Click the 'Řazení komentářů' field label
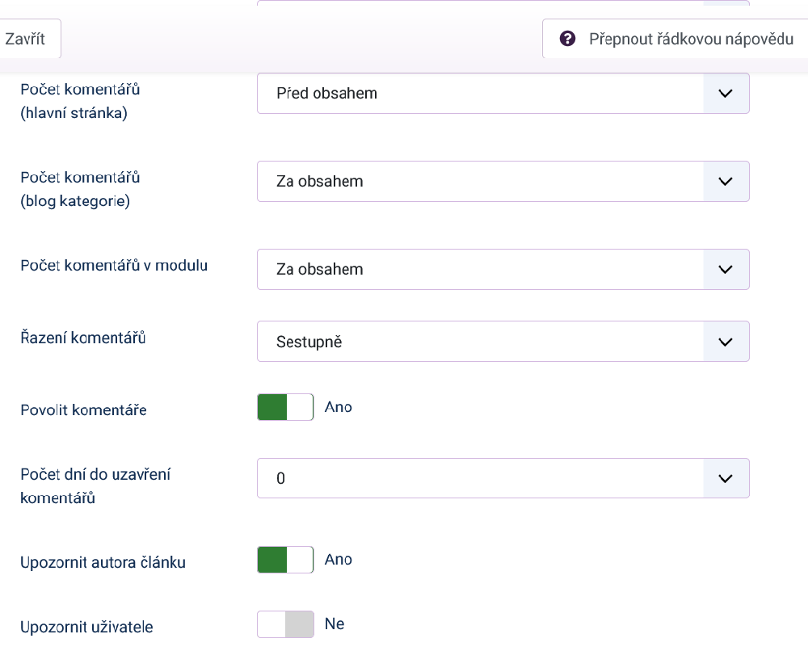 tap(82, 338)
